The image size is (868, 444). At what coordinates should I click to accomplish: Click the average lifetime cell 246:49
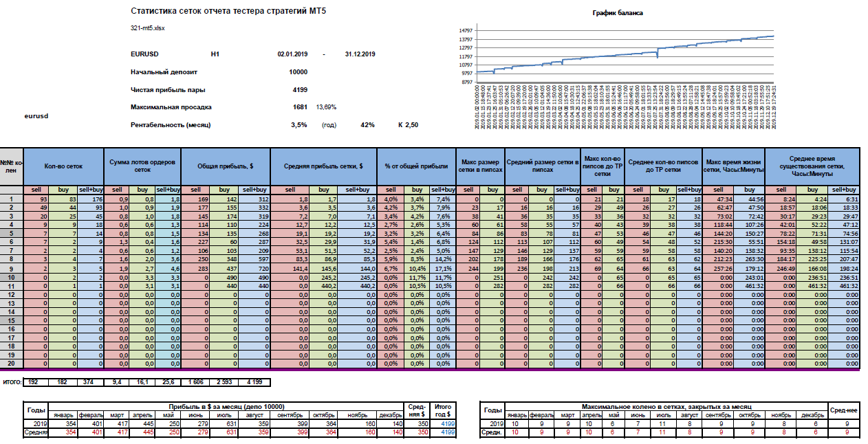(x=781, y=267)
